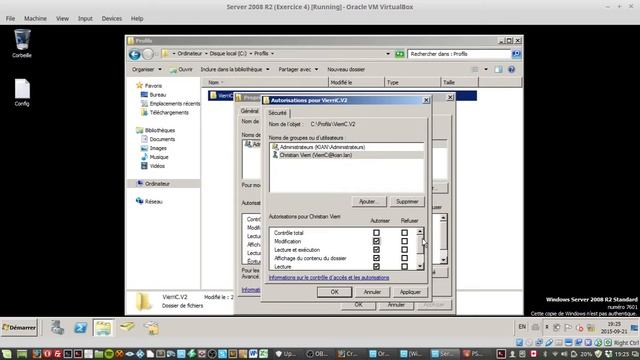Uncheck Autoriser for Lecture et exécution
640x360 pixels.
(376, 250)
